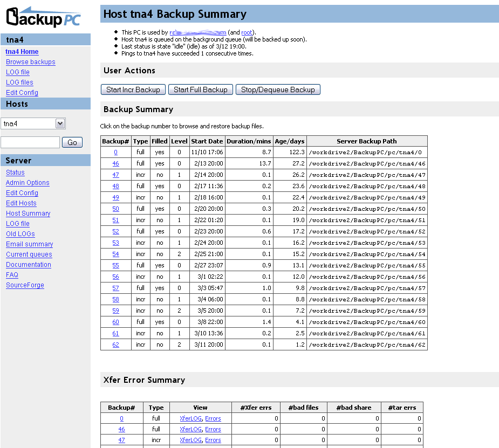Open the tna4 Home link
499x448 pixels.
22,52
